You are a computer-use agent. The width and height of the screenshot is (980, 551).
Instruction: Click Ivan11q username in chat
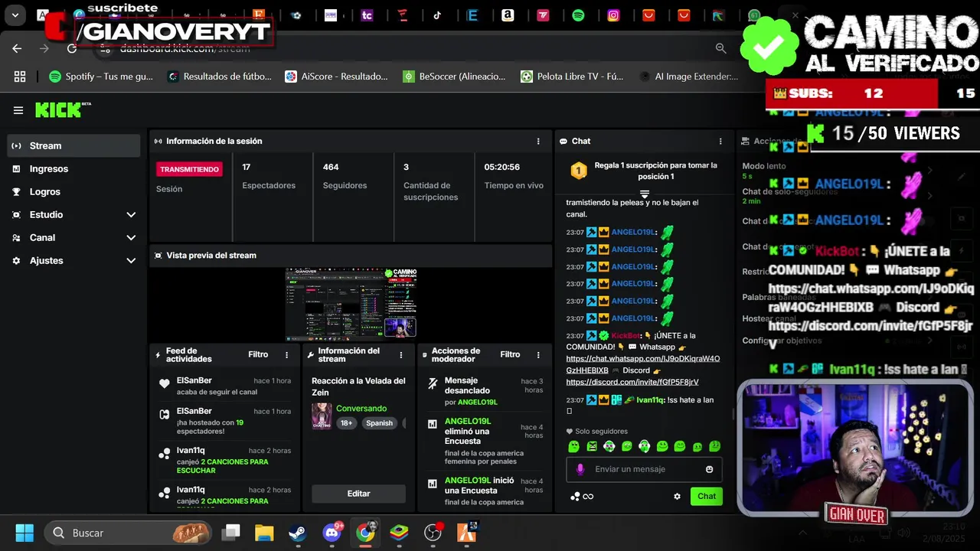pyautogui.click(x=649, y=399)
